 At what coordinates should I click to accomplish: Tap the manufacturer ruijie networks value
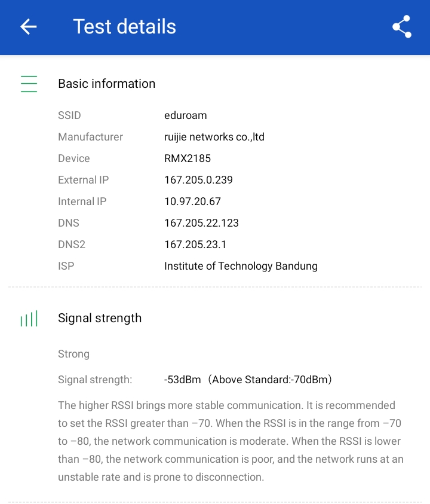214,137
